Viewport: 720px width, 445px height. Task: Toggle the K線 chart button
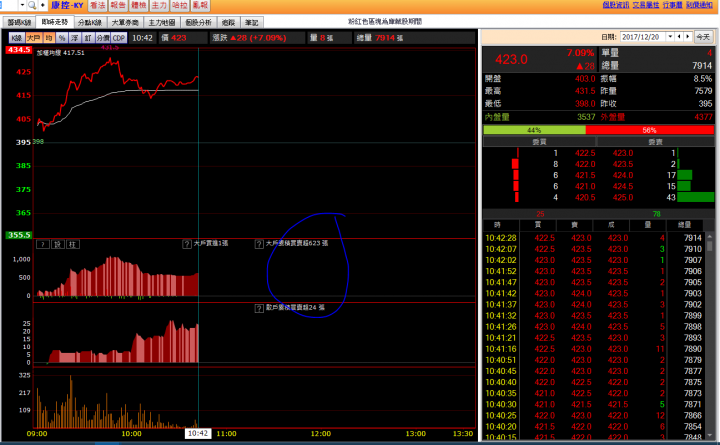pos(17,38)
